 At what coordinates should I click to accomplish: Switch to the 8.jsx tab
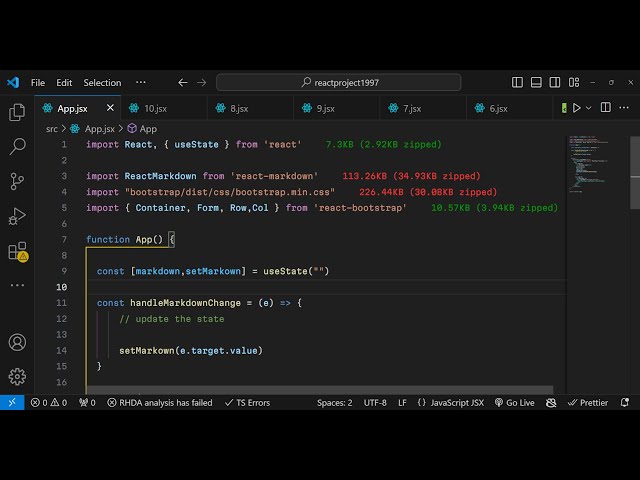click(x=239, y=108)
